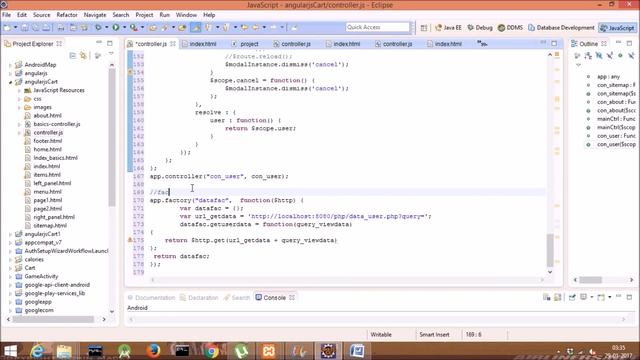The image size is (640, 360).
Task: Click the External Tools run icon
Action: [133, 28]
